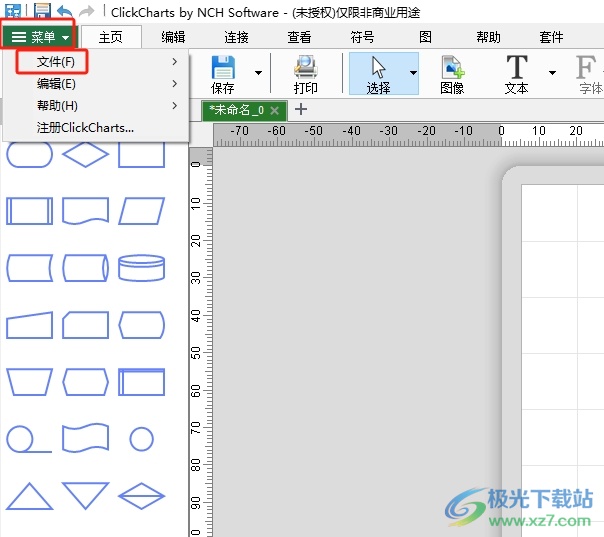Click the 字体 font tool icon
The image size is (604, 537).
[589, 74]
